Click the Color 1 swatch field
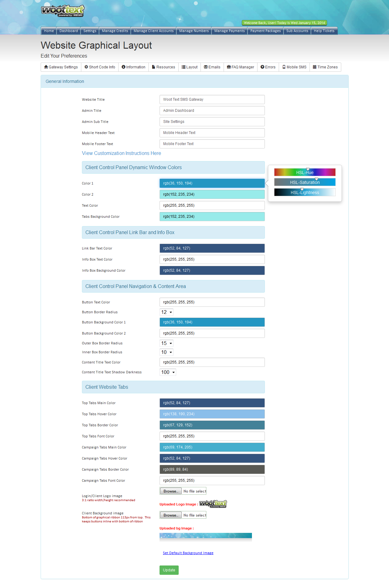This screenshot has height=588, width=389. point(212,183)
